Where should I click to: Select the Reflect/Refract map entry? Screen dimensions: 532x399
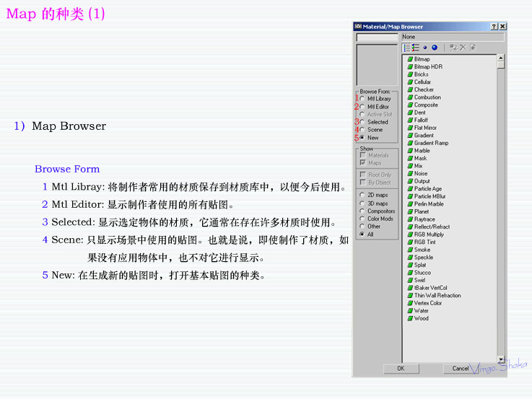[x=429, y=227]
